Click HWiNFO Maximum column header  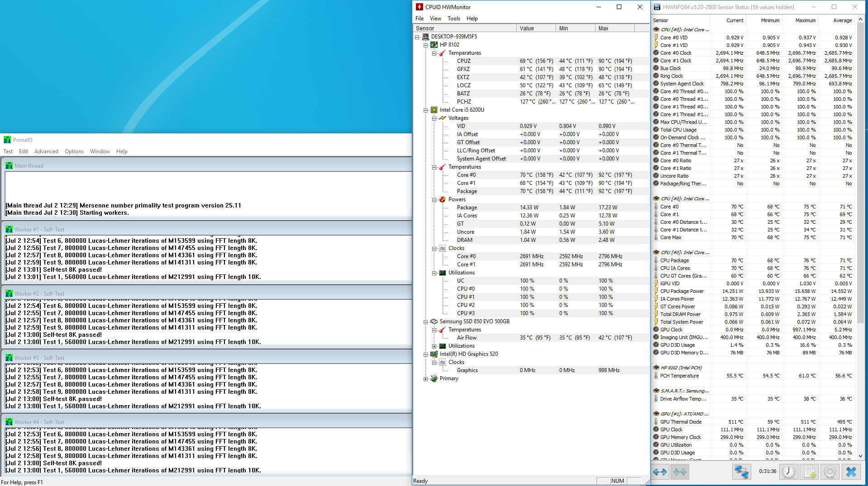pyautogui.click(x=800, y=20)
